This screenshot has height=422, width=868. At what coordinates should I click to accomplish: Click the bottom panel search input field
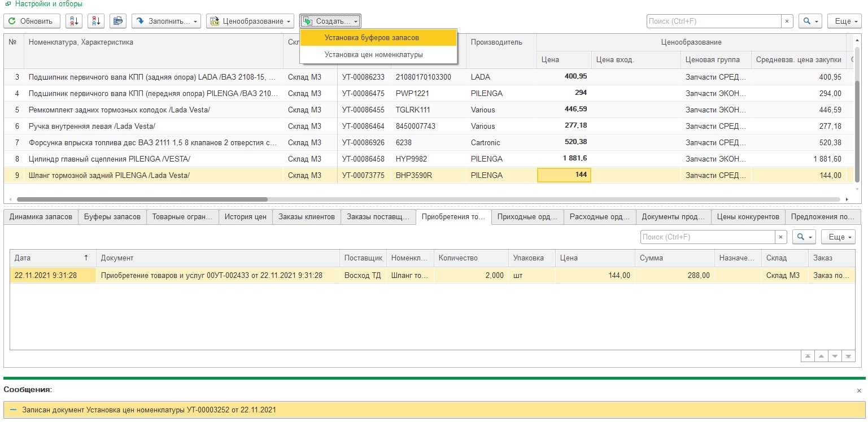[x=707, y=237]
